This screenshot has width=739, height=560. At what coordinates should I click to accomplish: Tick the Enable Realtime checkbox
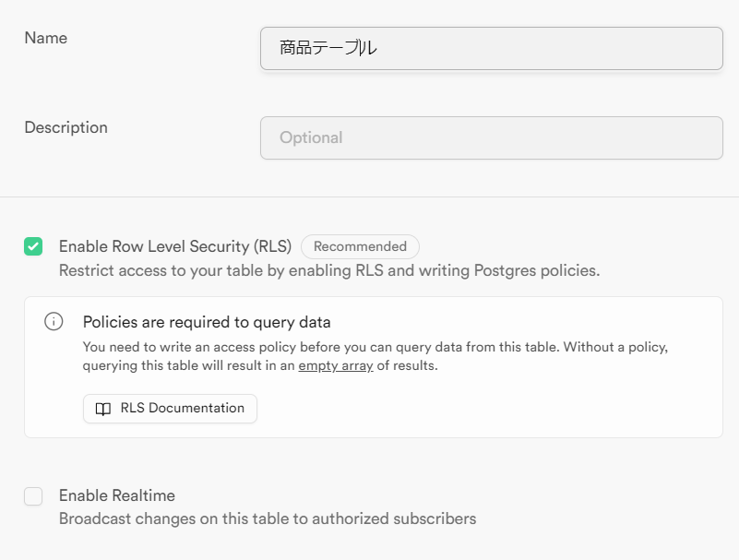[x=33, y=496]
